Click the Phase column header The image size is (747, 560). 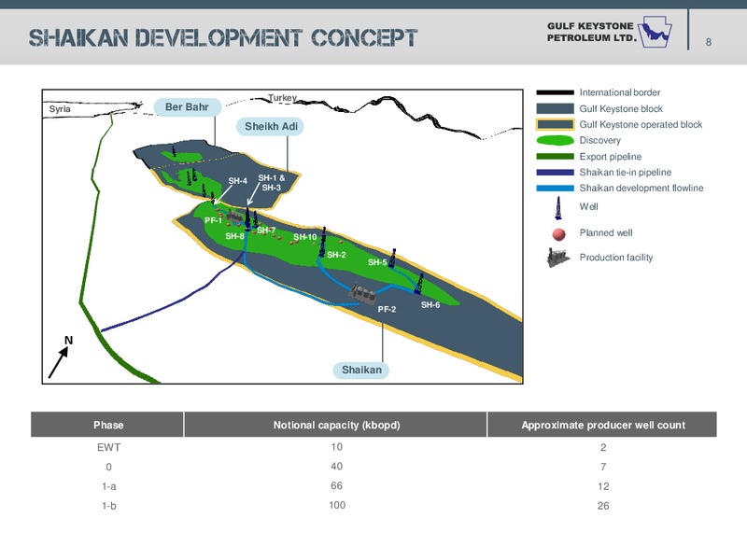tap(107, 425)
